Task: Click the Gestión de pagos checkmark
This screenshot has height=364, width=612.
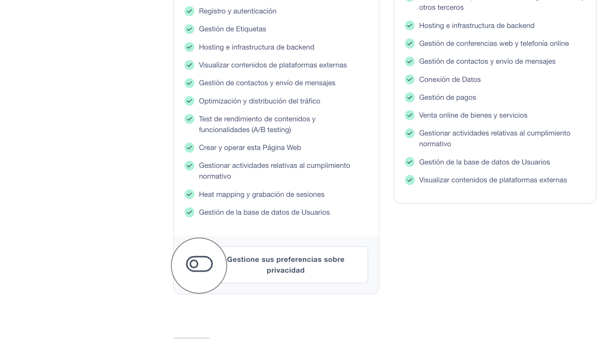Action: tap(410, 97)
